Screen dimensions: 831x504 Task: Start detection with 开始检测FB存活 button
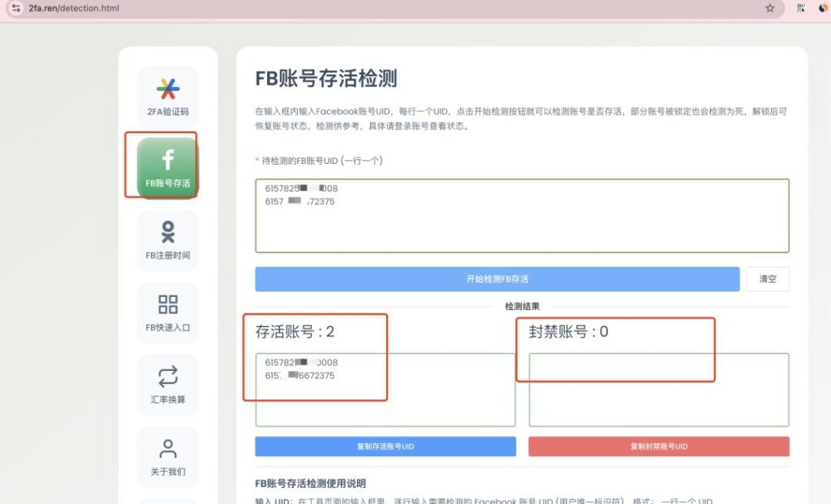(x=497, y=278)
